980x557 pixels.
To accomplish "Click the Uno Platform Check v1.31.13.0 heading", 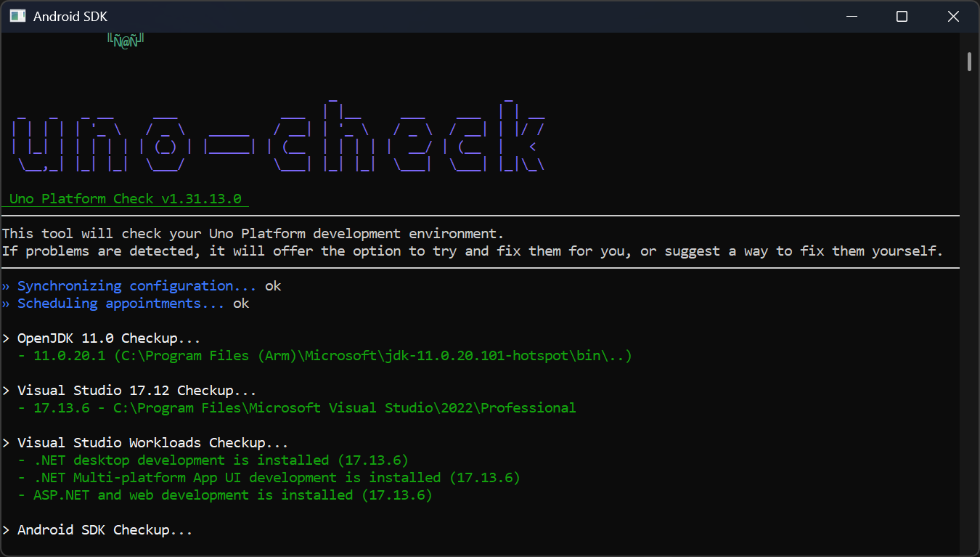I will [126, 199].
